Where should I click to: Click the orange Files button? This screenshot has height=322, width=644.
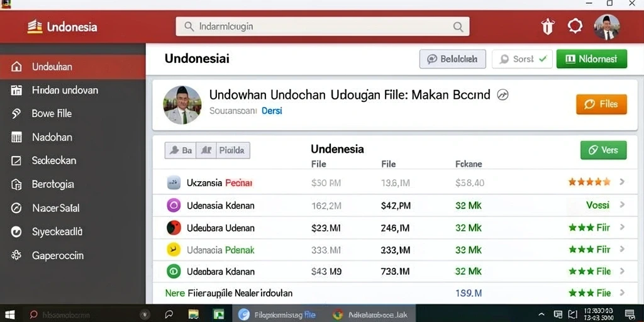point(602,104)
